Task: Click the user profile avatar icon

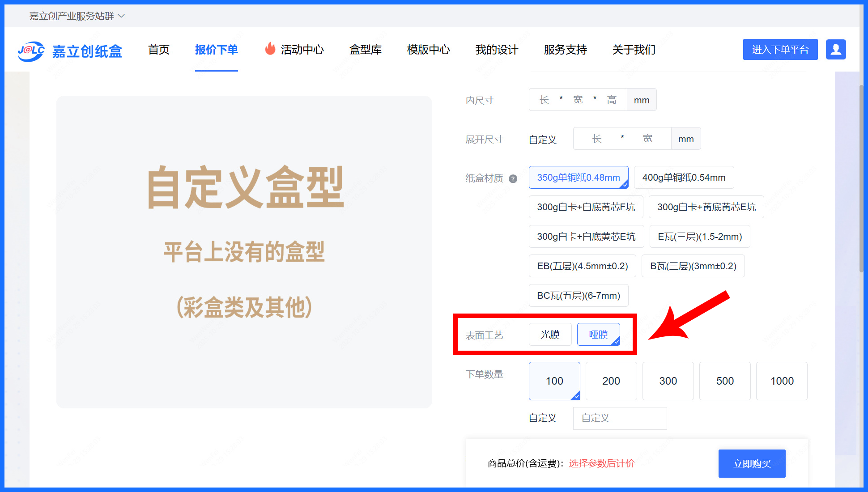Action: (836, 50)
